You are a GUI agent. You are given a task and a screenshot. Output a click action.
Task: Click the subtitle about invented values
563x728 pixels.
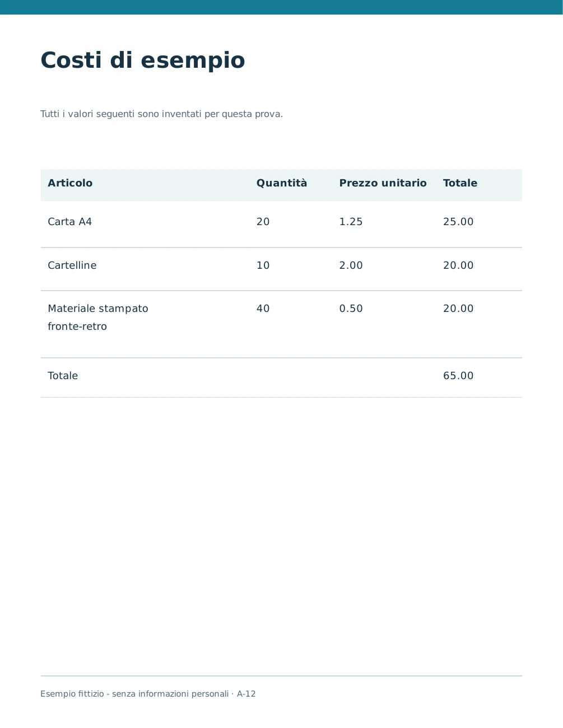162,114
